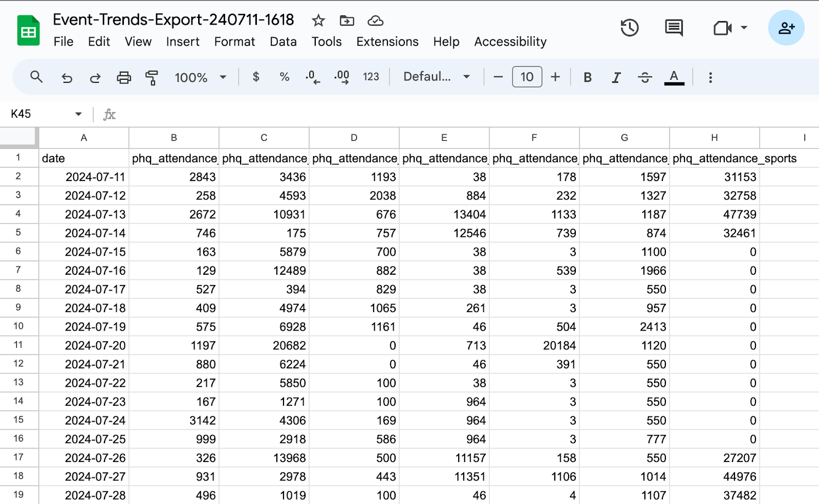Open the text color picker
Image resolution: width=819 pixels, height=504 pixels.
click(x=674, y=77)
